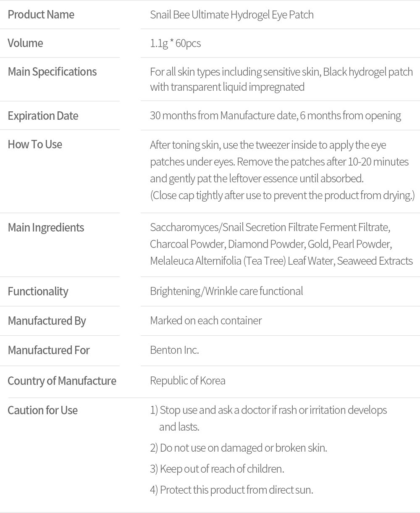Click the Manufactured By label
This screenshot has height=513, width=420.
pos(47,321)
